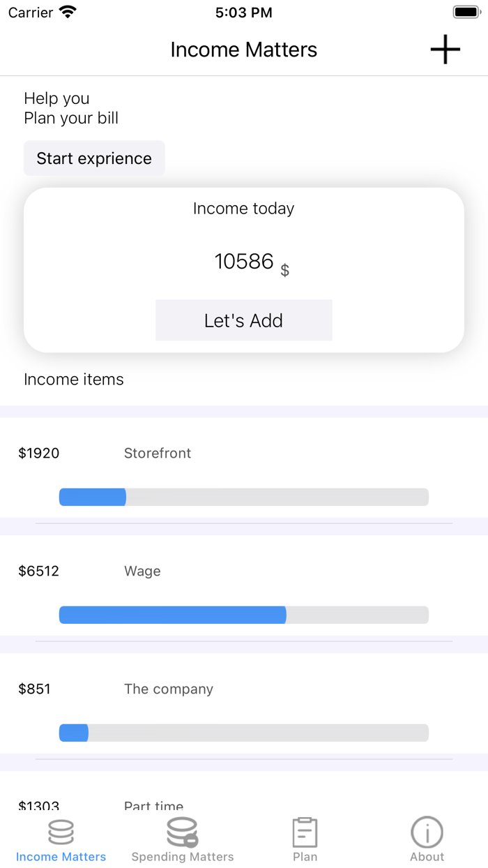Select The company income item

pyautogui.click(x=169, y=689)
